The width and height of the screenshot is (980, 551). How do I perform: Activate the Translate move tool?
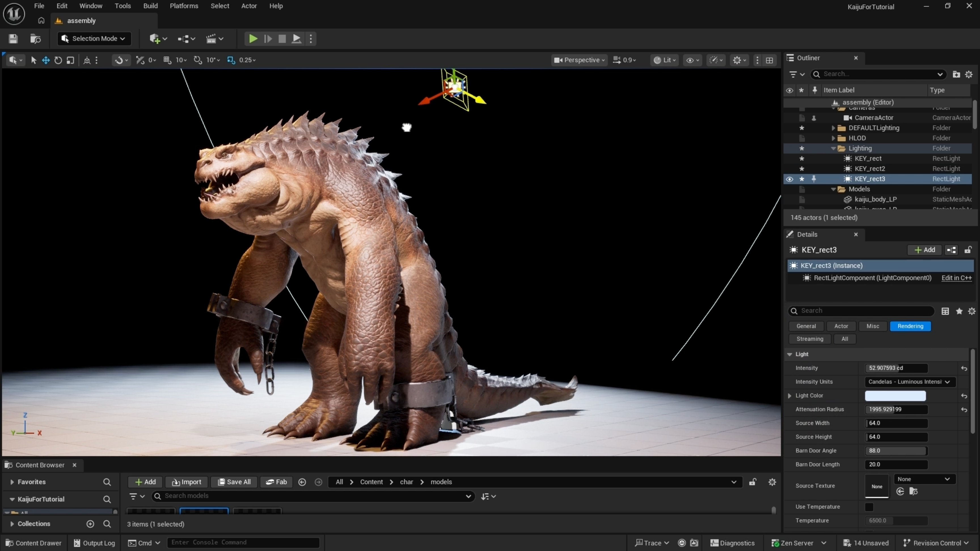click(x=46, y=60)
